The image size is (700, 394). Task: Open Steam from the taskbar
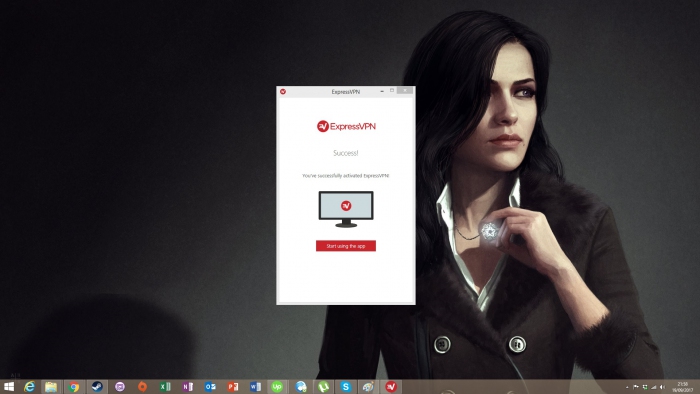coord(97,386)
